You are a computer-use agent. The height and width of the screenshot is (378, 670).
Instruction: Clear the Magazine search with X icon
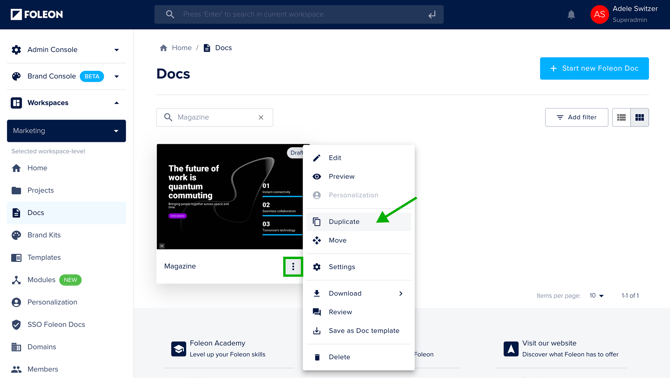(261, 117)
